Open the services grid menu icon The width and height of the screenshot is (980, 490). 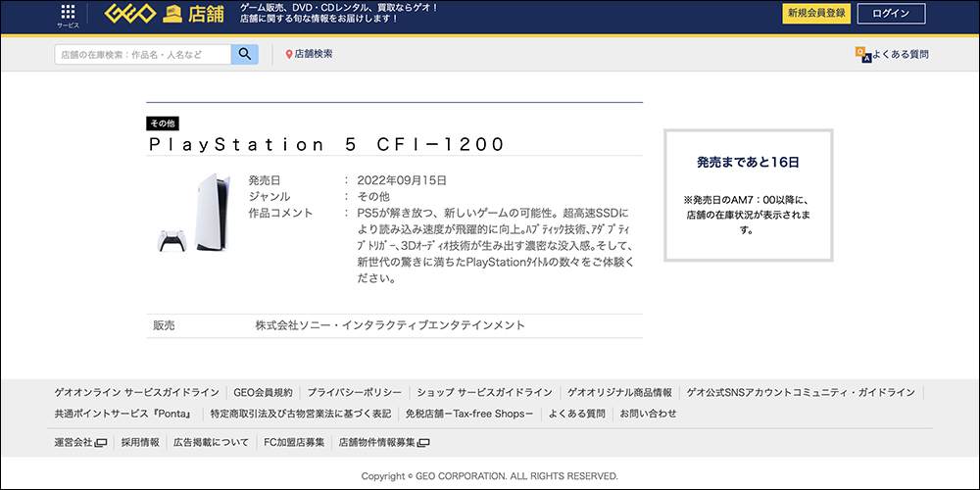coord(68,14)
